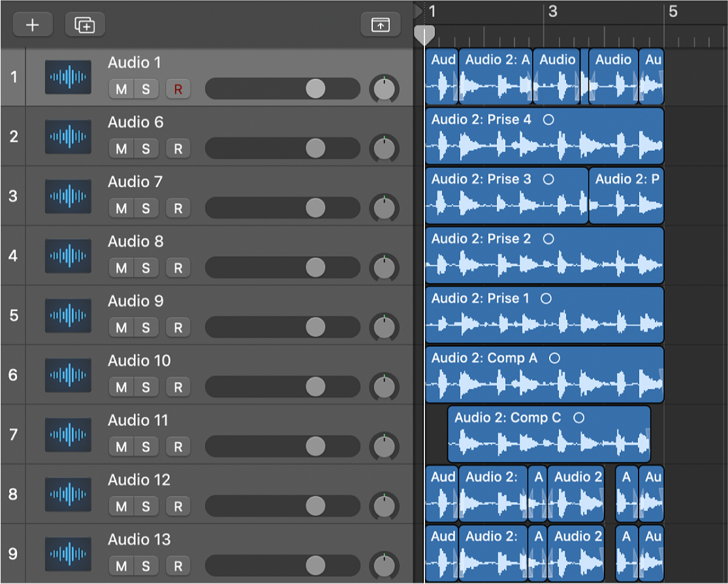Click the add new track plus button
The height and width of the screenshot is (584, 728).
(32, 25)
